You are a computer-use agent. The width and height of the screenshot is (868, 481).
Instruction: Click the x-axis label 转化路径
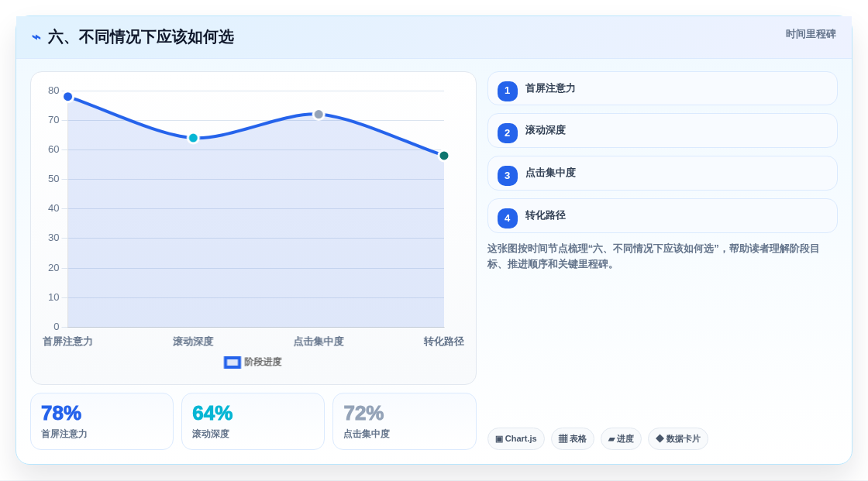(444, 342)
